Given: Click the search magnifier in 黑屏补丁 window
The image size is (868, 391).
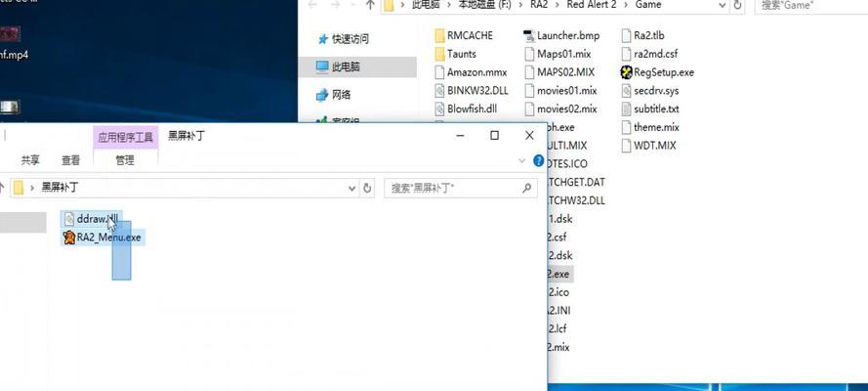Looking at the screenshot, I should click(x=526, y=189).
